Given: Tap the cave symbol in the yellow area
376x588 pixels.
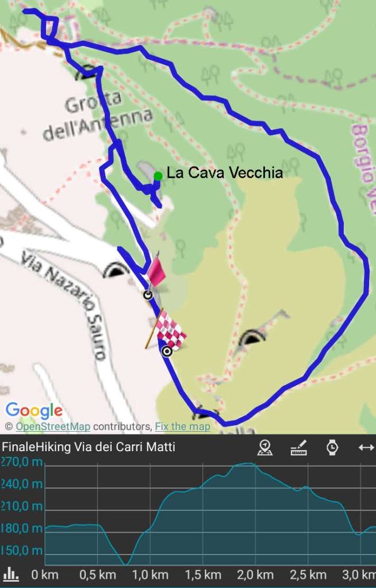Looking at the screenshot, I should click(x=252, y=337).
